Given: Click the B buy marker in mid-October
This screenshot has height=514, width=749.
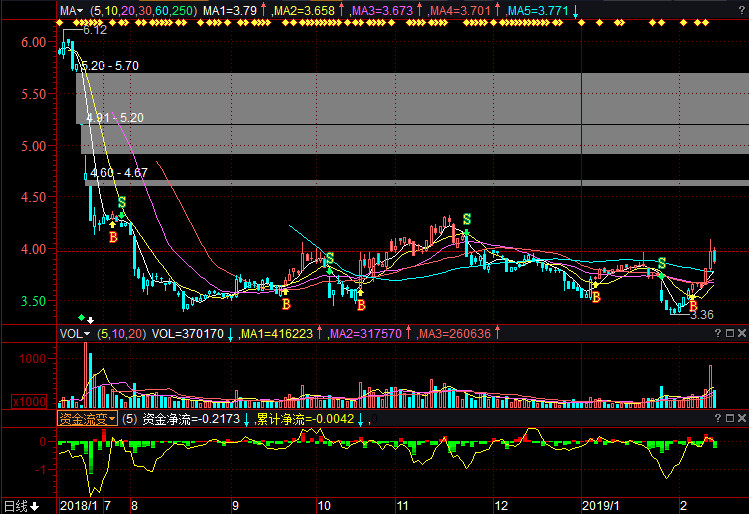Looking at the screenshot, I should [x=361, y=304].
